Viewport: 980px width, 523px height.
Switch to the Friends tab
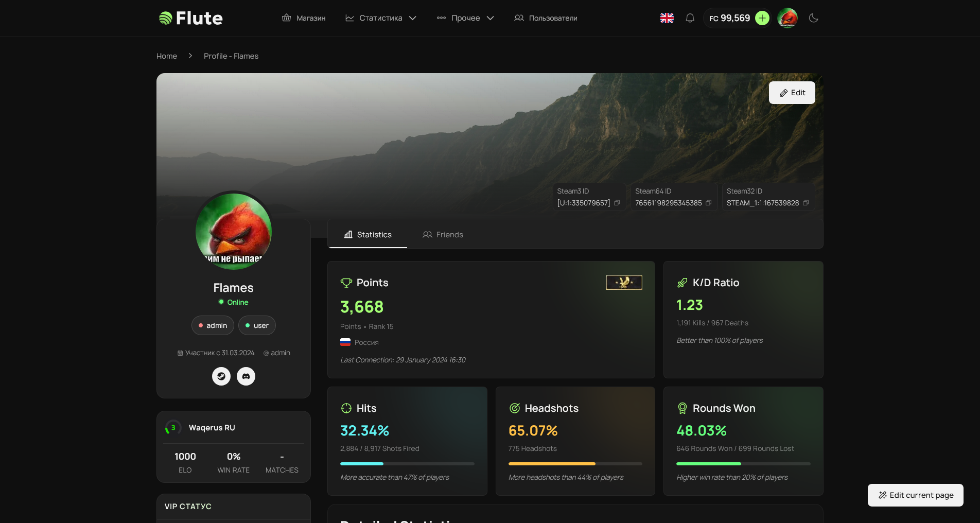pos(443,235)
